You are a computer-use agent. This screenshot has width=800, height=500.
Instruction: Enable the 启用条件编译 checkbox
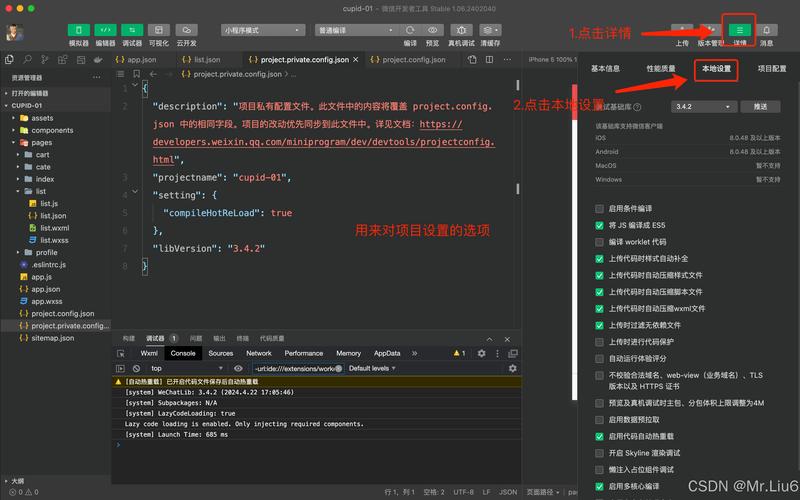[x=599, y=209]
